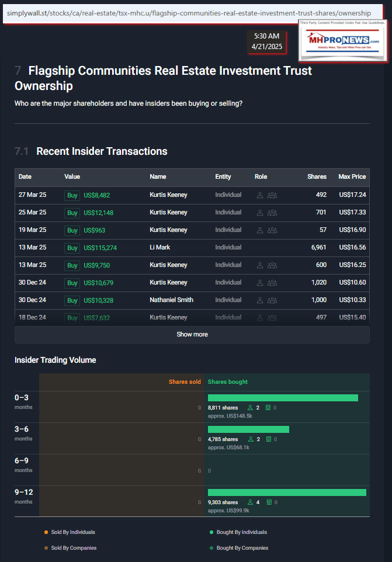This screenshot has height=562, width=392.
Task: Click the companies icon in 0–3 months row
Action: tap(268, 408)
